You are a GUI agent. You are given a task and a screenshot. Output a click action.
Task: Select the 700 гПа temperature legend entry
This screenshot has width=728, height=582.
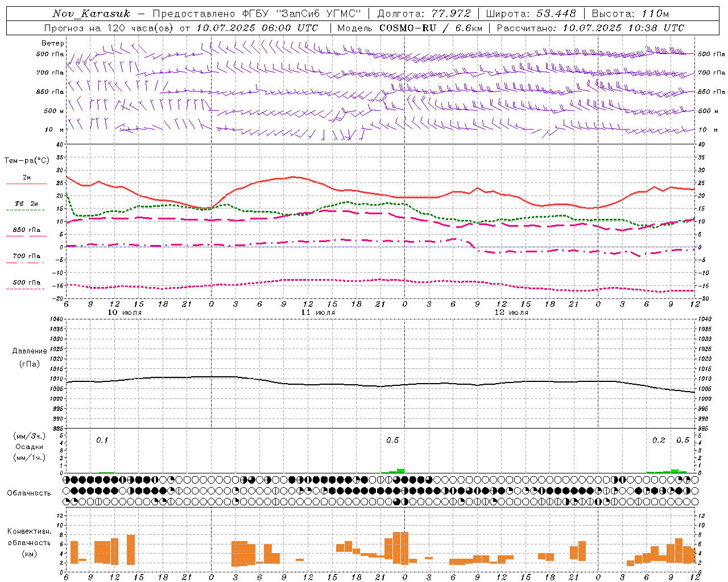(x=27, y=256)
